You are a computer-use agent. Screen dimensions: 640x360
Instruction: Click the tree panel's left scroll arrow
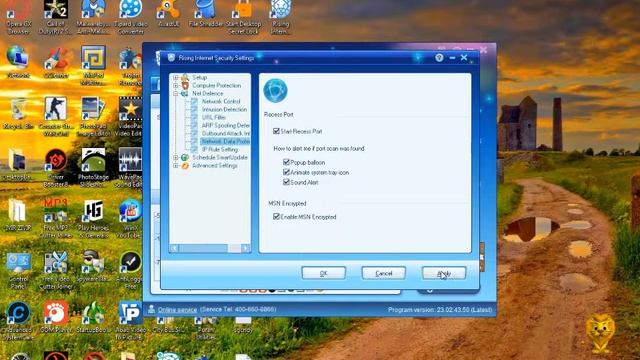click(x=174, y=248)
